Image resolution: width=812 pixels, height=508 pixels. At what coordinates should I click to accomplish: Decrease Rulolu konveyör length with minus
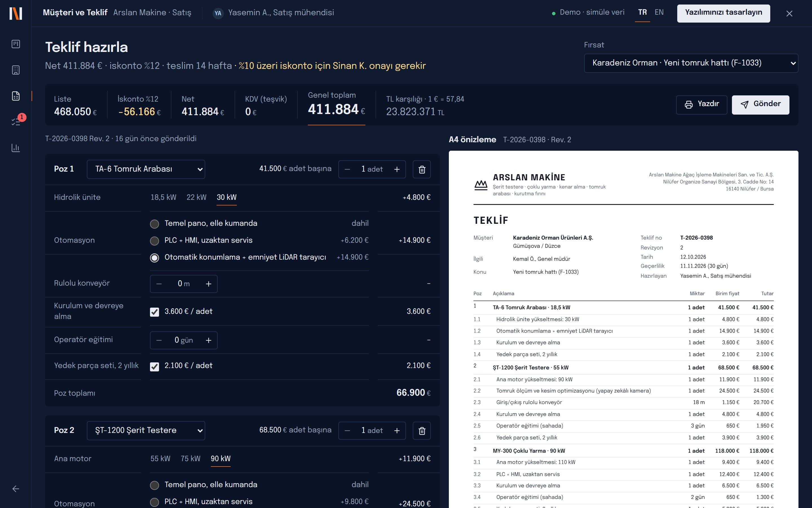coord(159,284)
